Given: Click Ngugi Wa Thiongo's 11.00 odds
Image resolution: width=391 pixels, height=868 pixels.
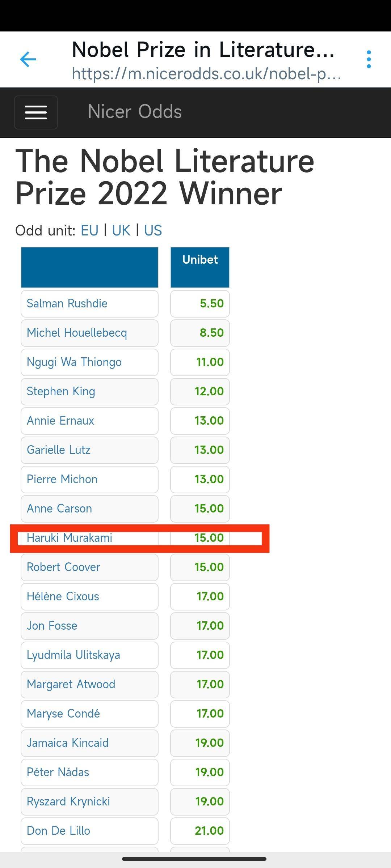Looking at the screenshot, I should (210, 362).
